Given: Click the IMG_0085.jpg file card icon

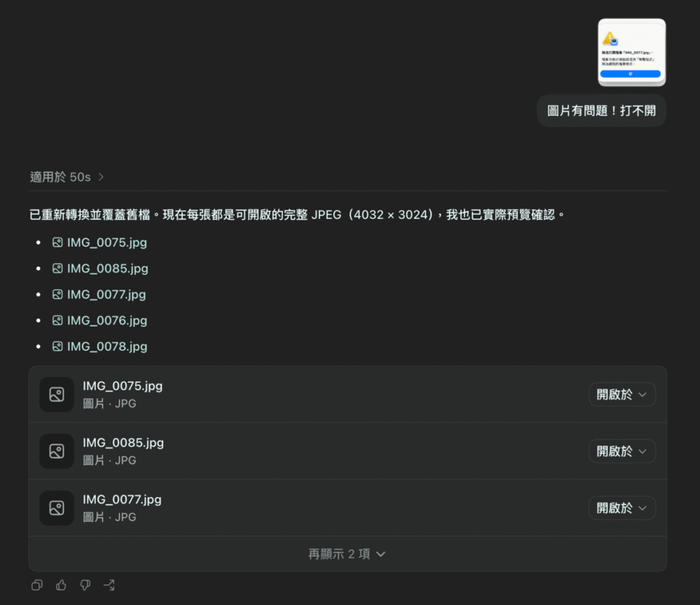Looking at the screenshot, I should 57,451.
